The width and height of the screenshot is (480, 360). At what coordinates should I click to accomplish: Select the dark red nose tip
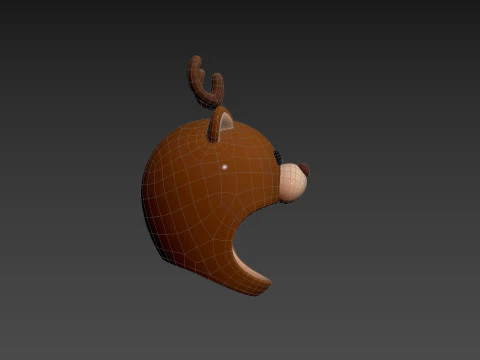pyautogui.click(x=304, y=170)
